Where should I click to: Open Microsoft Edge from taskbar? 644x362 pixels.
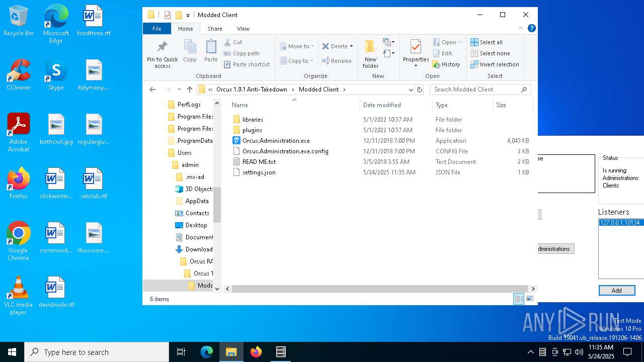point(207,352)
